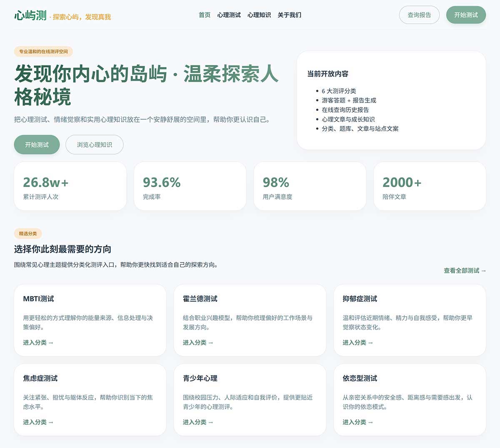Enter category under 抑郁症测试 card
The image size is (500, 448).
358,343
